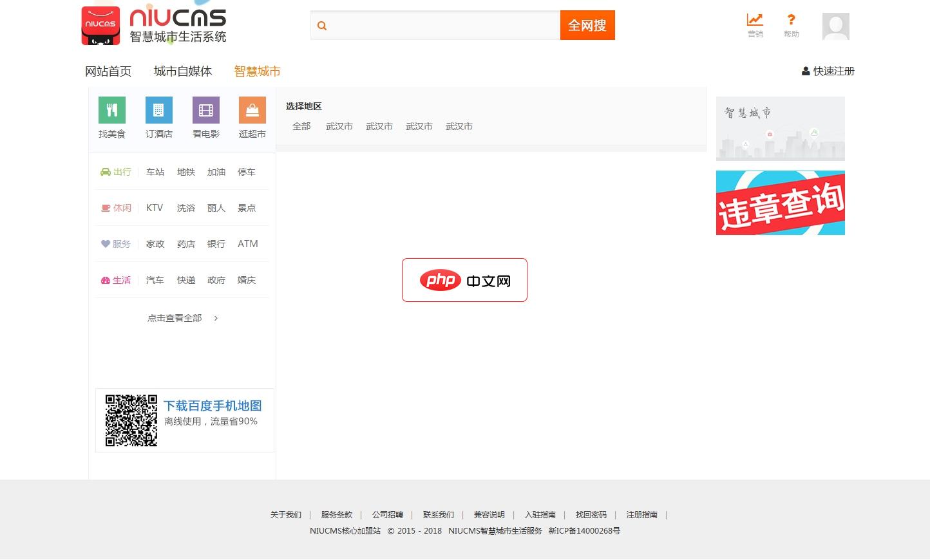Open the 订酒店 hotel booking icon

point(158,109)
